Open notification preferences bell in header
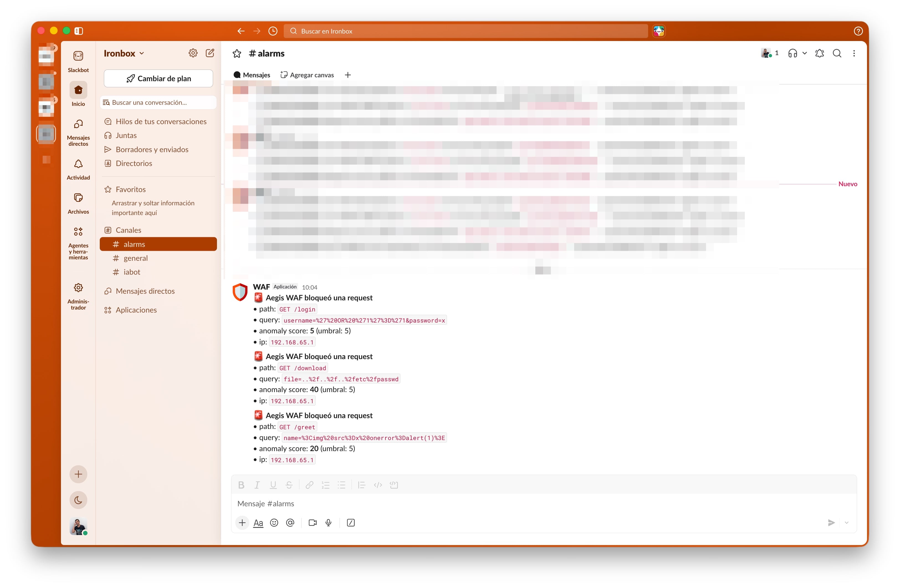Image resolution: width=900 pixels, height=588 pixels. [819, 53]
